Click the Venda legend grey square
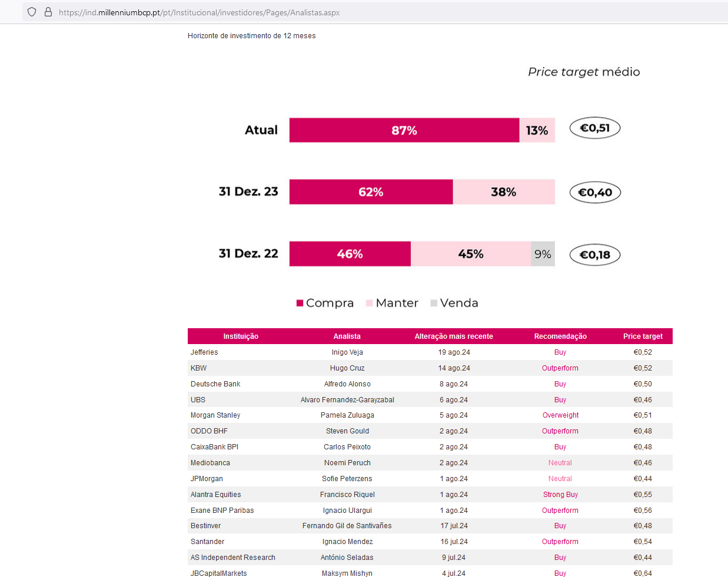This screenshot has width=728, height=577. [434, 303]
